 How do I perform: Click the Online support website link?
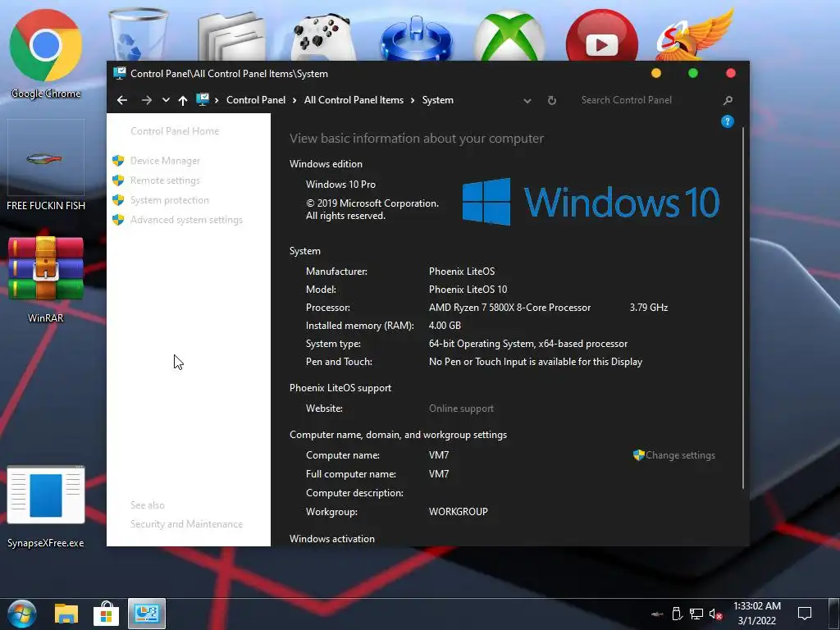(461, 409)
